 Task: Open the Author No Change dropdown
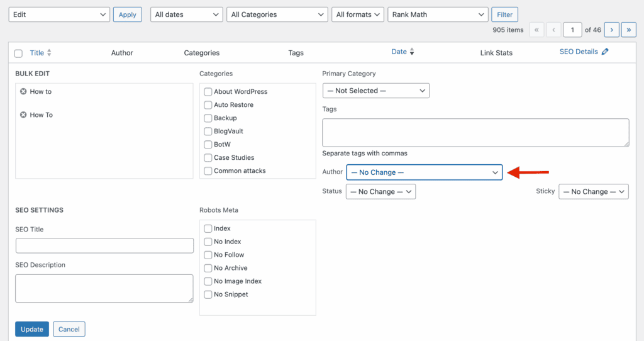(x=425, y=172)
